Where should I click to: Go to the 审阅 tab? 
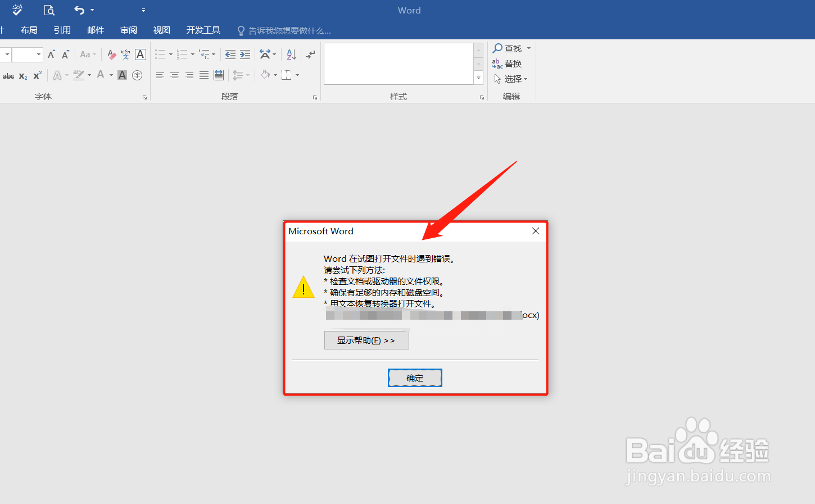(129, 30)
